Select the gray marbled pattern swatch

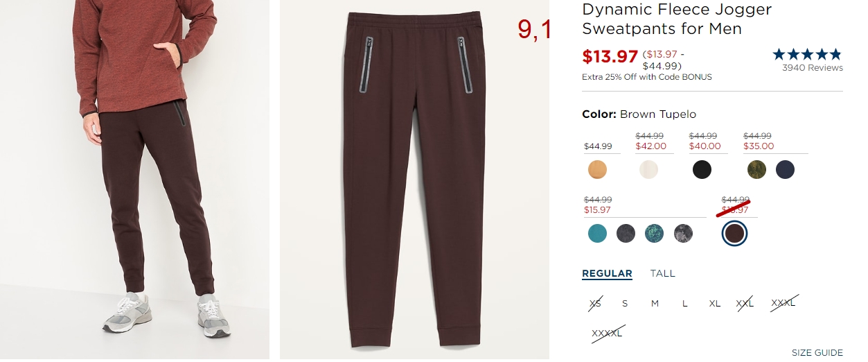[x=683, y=233]
